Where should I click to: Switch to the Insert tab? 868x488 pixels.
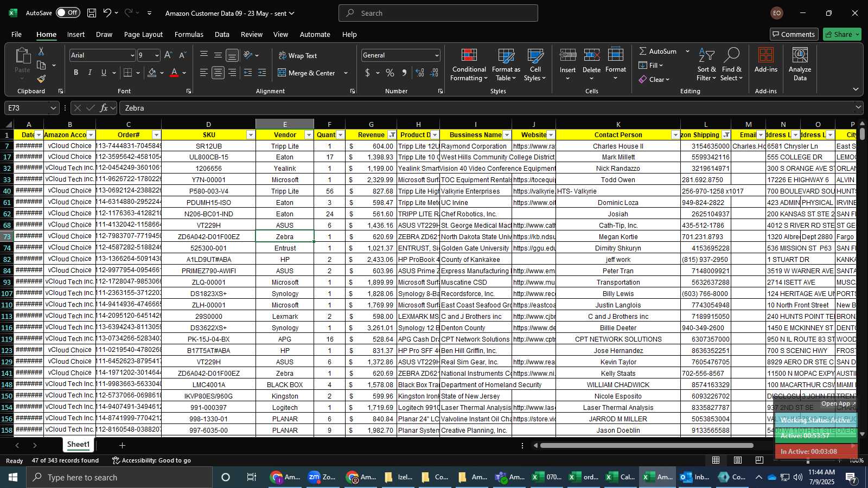coord(76,34)
